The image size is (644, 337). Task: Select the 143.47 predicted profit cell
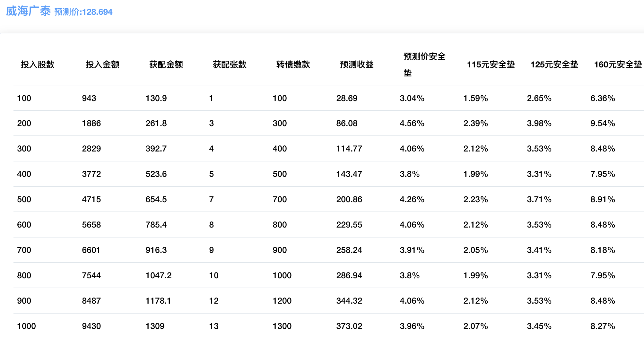(349, 174)
